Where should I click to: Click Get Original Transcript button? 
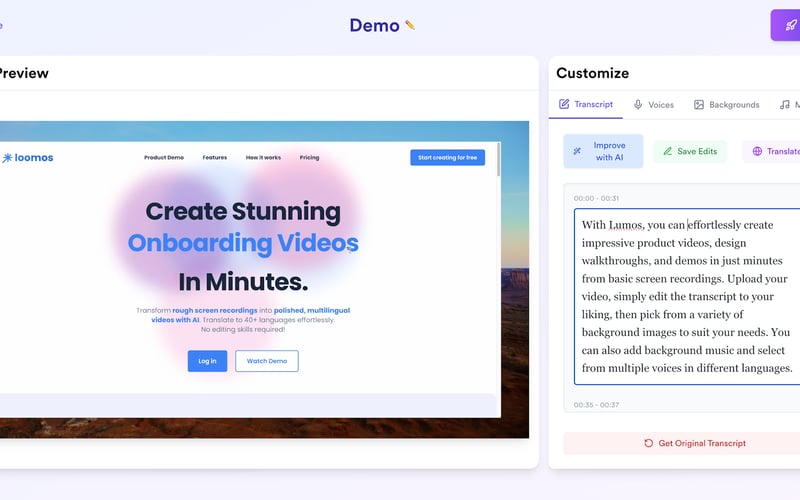pos(682,443)
